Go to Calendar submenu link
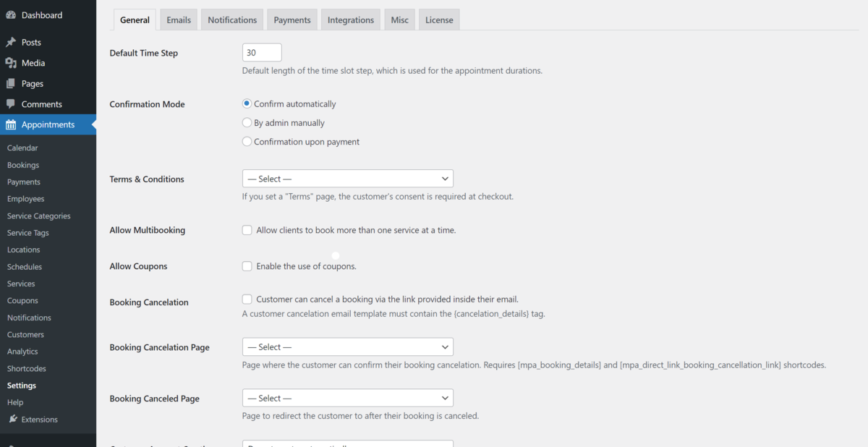This screenshot has height=447, width=868. tap(22, 148)
